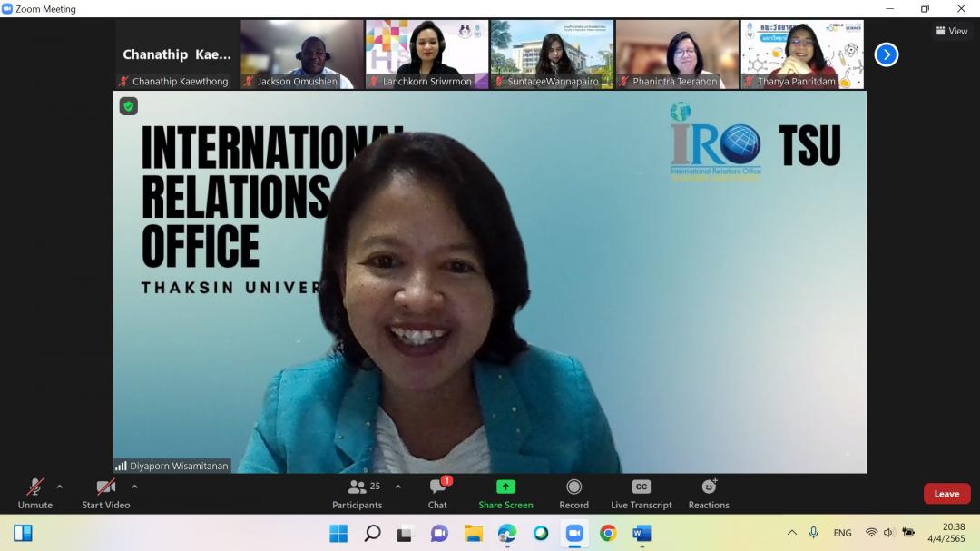The image size is (980, 551).
Task: Open the Participants panel
Action: [357, 493]
